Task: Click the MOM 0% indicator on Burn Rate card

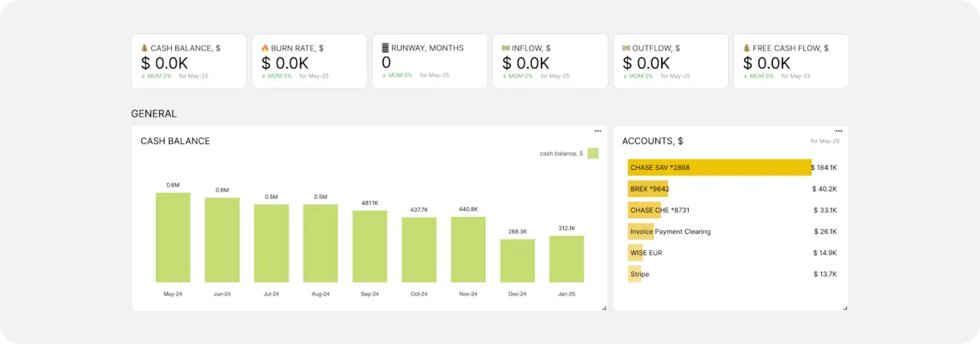Action: tap(277, 76)
